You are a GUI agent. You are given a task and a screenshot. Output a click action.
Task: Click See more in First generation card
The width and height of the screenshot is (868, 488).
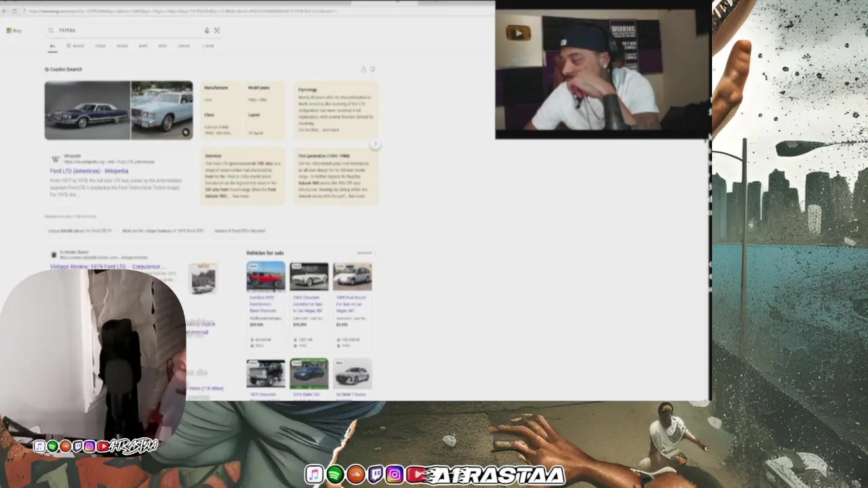357,196
